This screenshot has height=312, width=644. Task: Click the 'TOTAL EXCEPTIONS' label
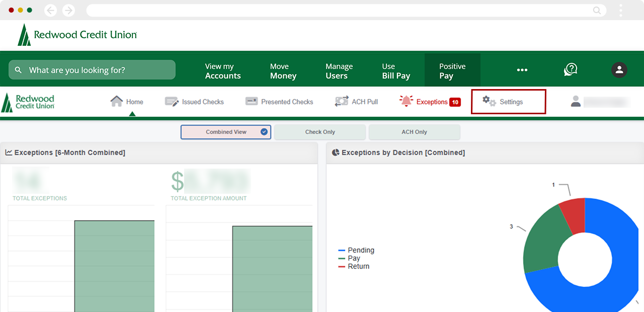point(40,198)
